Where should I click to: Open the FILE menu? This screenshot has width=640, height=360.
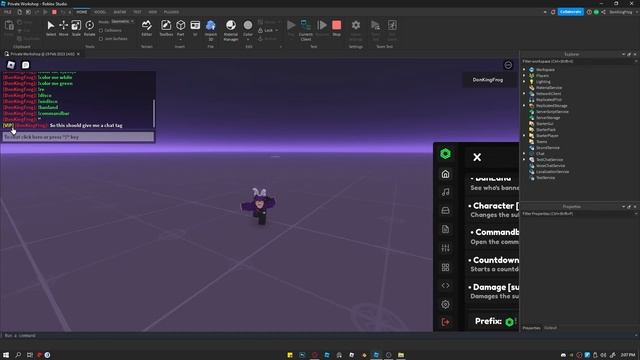8,12
